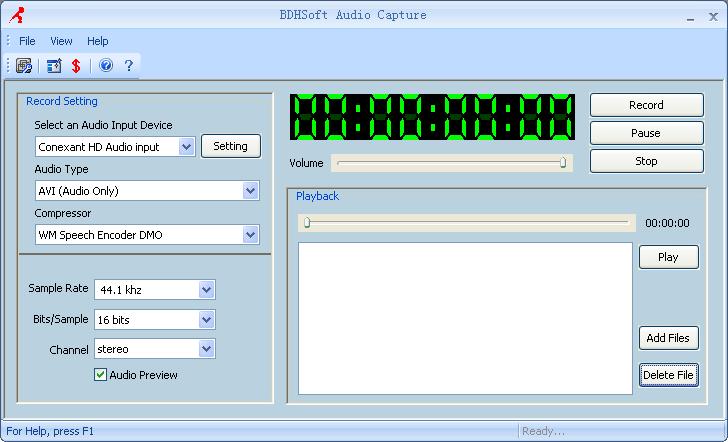Image resolution: width=728 pixels, height=442 pixels.
Task: Click the playback position slider thumb
Action: [307, 223]
